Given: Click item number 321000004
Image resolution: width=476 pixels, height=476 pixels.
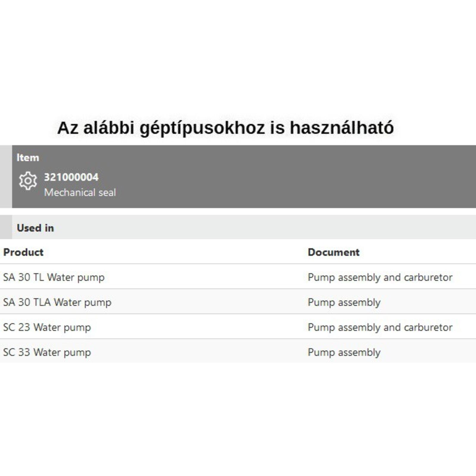Looking at the screenshot, I should pos(71,177).
